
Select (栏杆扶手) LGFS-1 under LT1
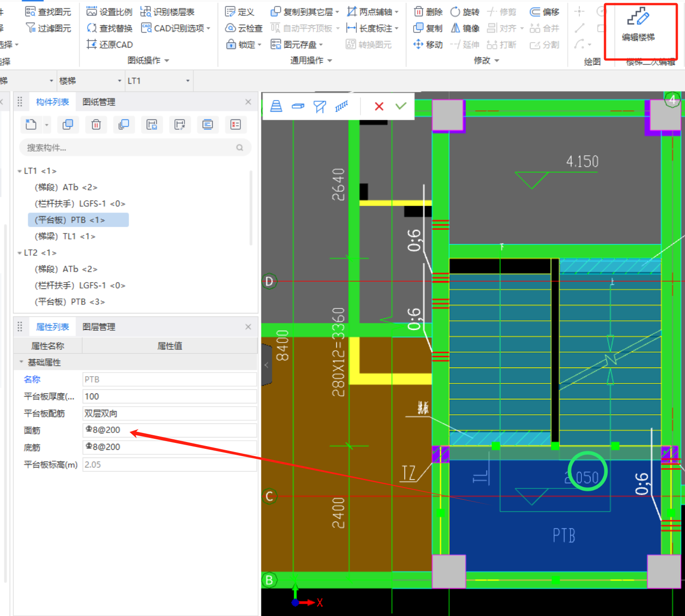pyautogui.click(x=80, y=204)
